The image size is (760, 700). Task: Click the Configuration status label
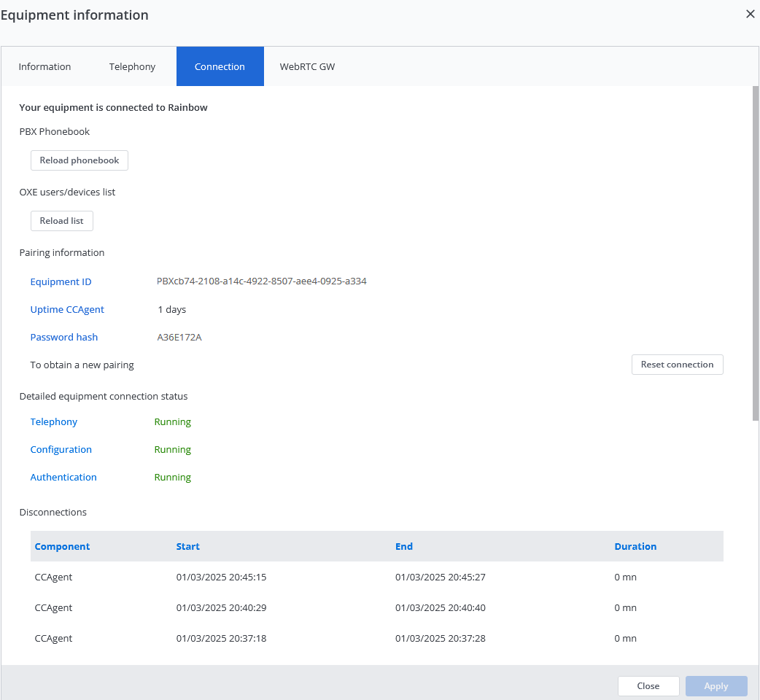[61, 450]
